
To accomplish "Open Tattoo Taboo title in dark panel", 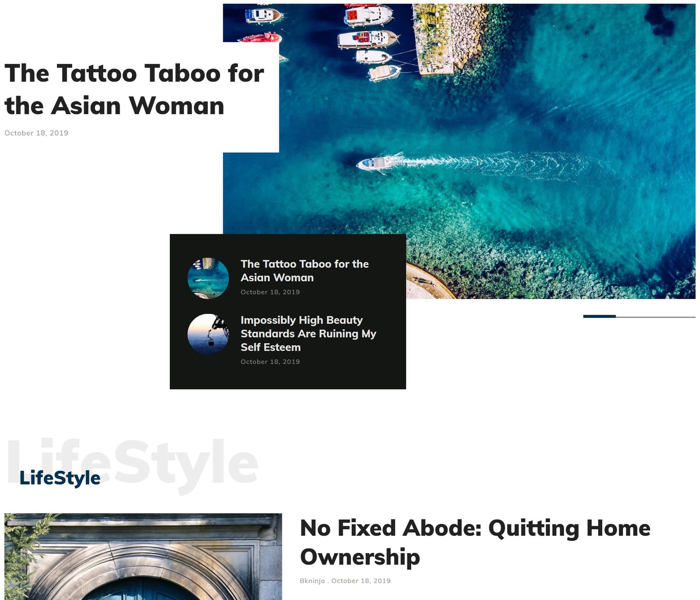I will click(304, 271).
